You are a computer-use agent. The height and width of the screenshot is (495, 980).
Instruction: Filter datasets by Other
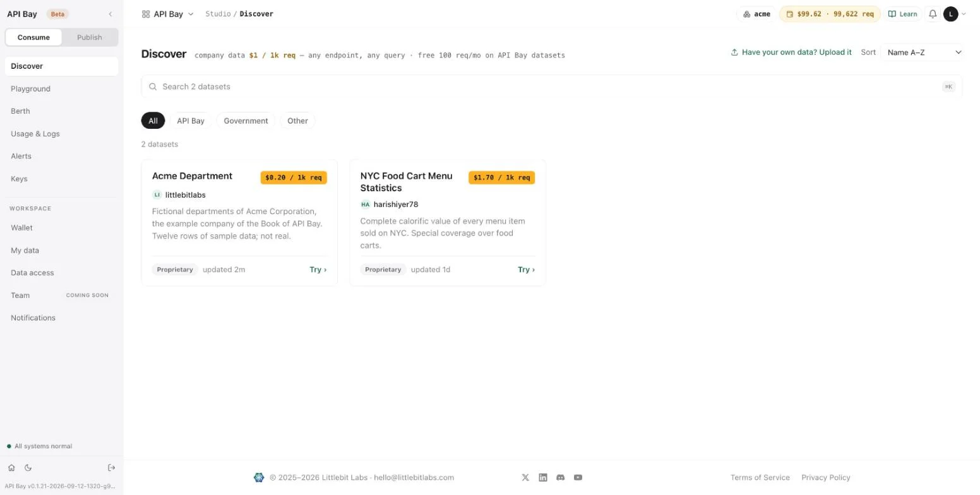point(297,121)
